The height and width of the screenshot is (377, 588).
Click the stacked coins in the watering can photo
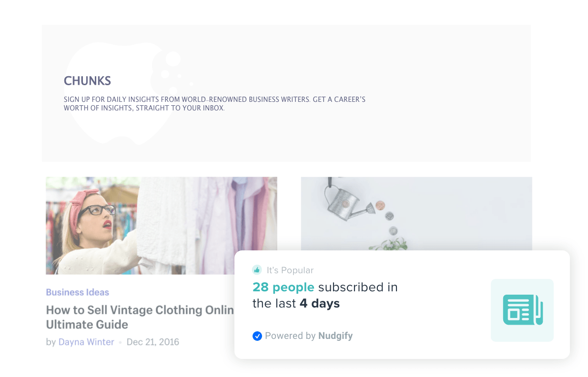pos(387,217)
